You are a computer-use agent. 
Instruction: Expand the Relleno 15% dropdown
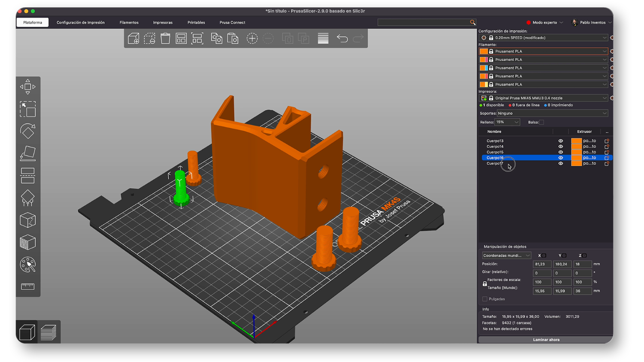(507, 122)
